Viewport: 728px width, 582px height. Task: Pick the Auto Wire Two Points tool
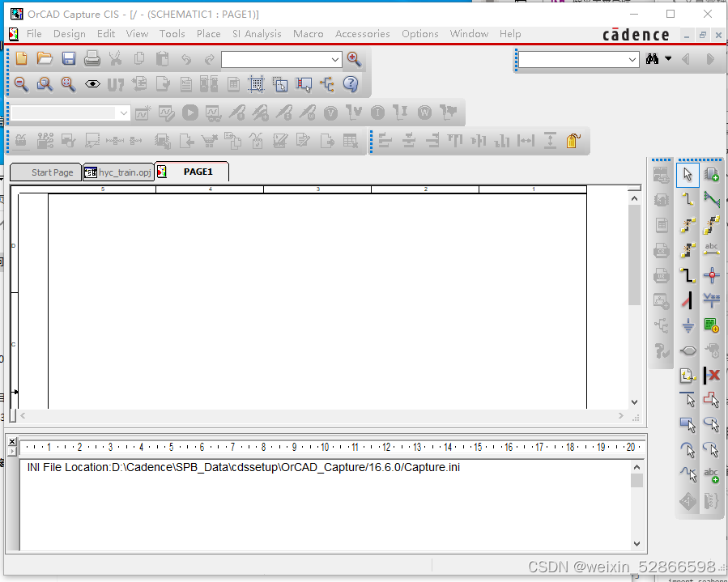688,225
